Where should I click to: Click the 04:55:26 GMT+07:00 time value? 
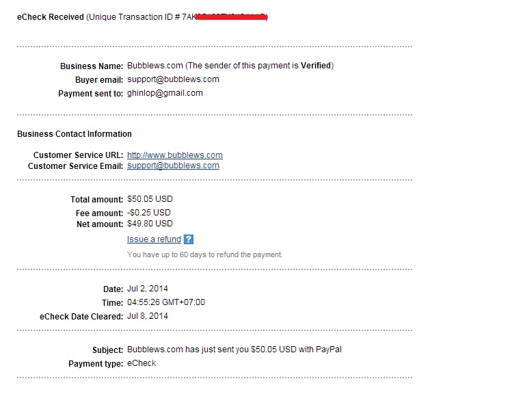[166, 302]
